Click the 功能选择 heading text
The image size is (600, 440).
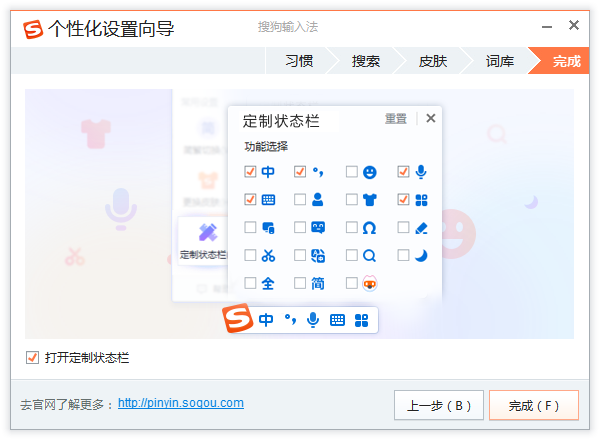coord(266,146)
